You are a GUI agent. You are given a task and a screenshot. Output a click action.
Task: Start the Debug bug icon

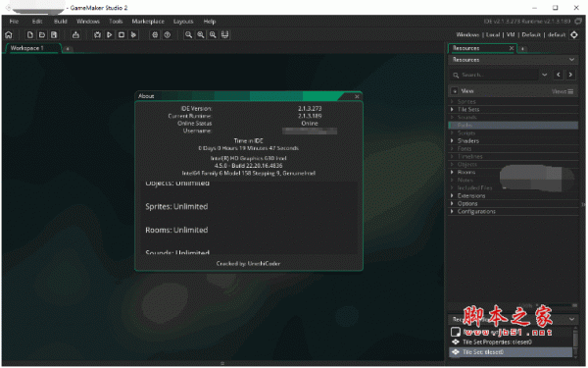97,35
